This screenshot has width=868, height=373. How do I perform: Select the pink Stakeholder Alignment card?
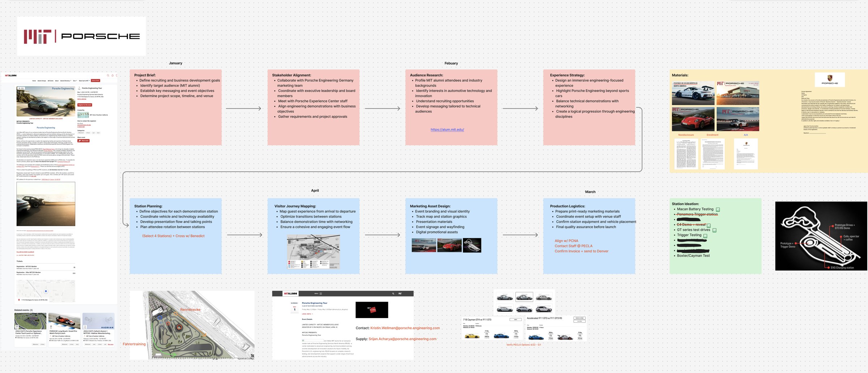(314, 107)
